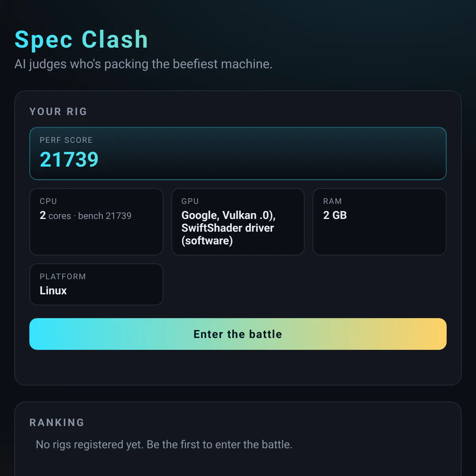
Task: Click the 2 cores bench text
Action: 86,215
